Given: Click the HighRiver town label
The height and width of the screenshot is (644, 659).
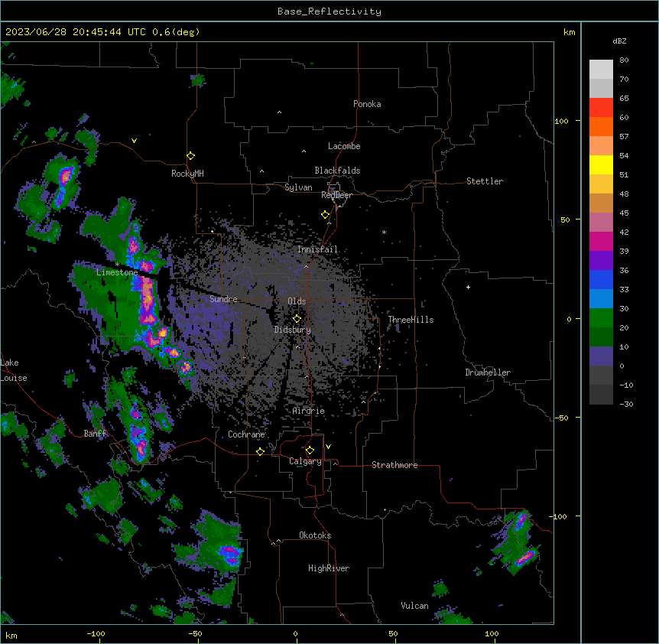Looking at the screenshot, I should pyautogui.click(x=329, y=568).
